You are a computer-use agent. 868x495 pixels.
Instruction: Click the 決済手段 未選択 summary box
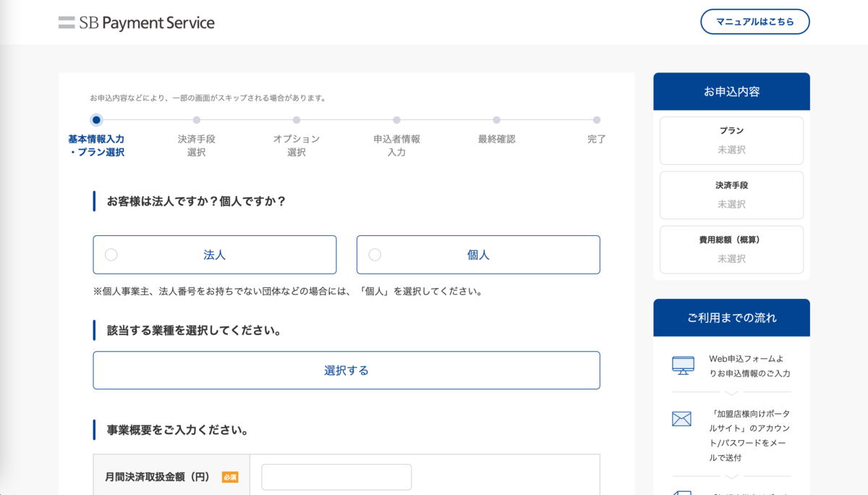[x=731, y=195]
